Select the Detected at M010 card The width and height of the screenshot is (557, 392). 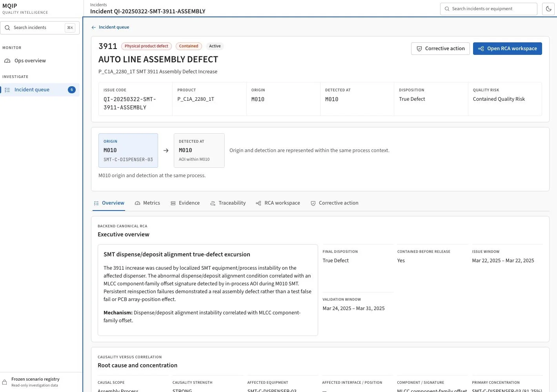199,151
